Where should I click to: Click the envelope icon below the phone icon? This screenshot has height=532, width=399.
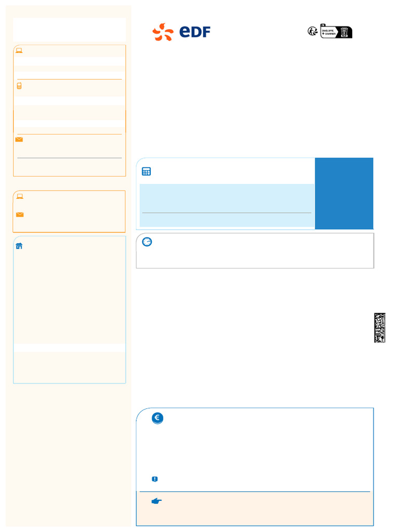coord(19,140)
